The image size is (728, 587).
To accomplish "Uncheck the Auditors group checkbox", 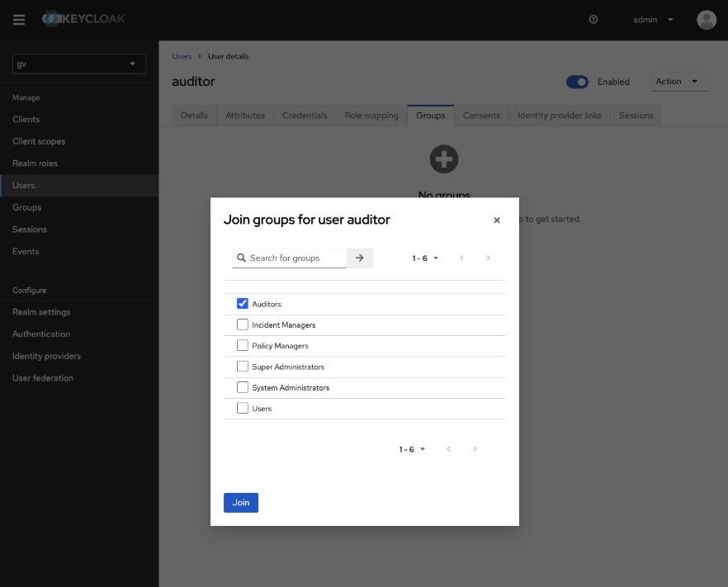I will click(243, 304).
